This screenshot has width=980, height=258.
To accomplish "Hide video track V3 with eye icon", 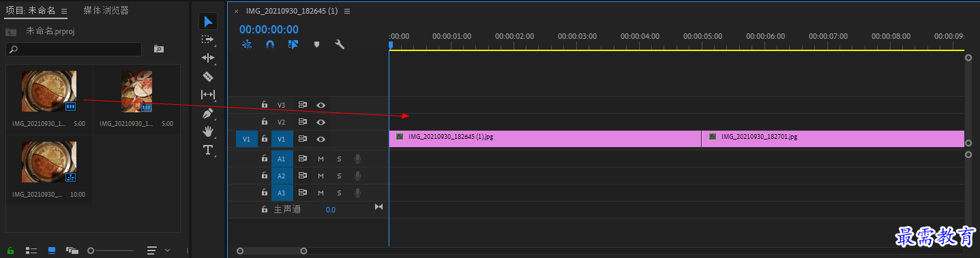I will pos(321,105).
